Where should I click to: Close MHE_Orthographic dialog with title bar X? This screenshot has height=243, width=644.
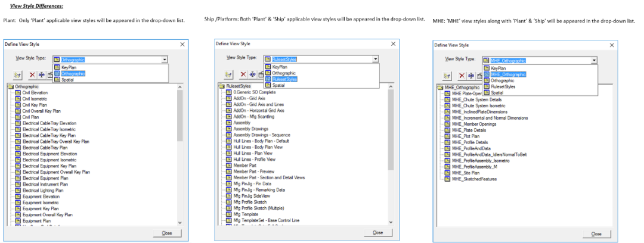click(x=612, y=45)
